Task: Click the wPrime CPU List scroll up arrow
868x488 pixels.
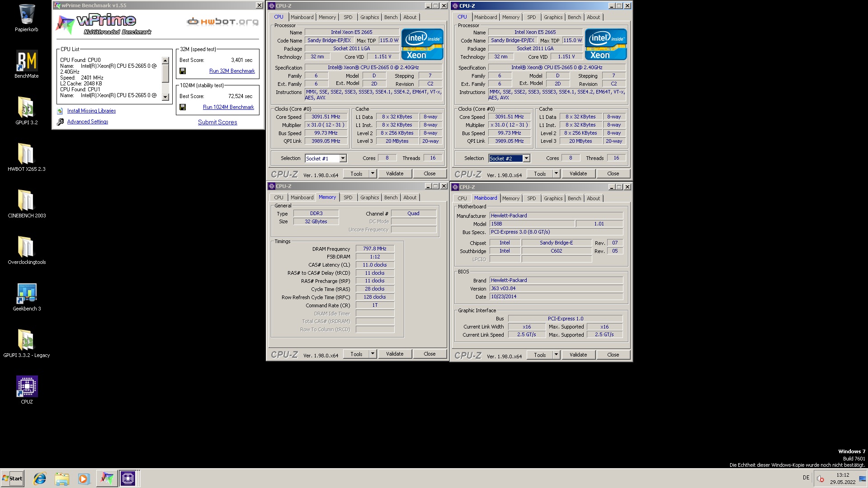Action: click(x=165, y=61)
